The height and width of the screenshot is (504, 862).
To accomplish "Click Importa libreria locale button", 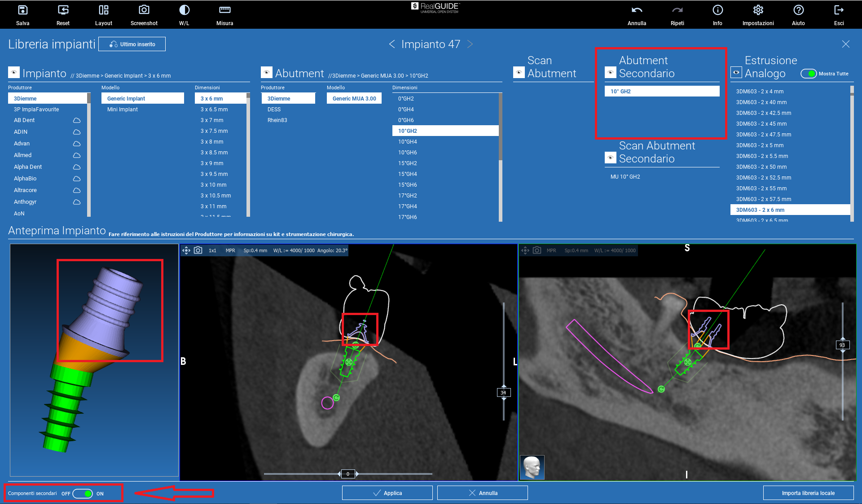I will tap(808, 493).
